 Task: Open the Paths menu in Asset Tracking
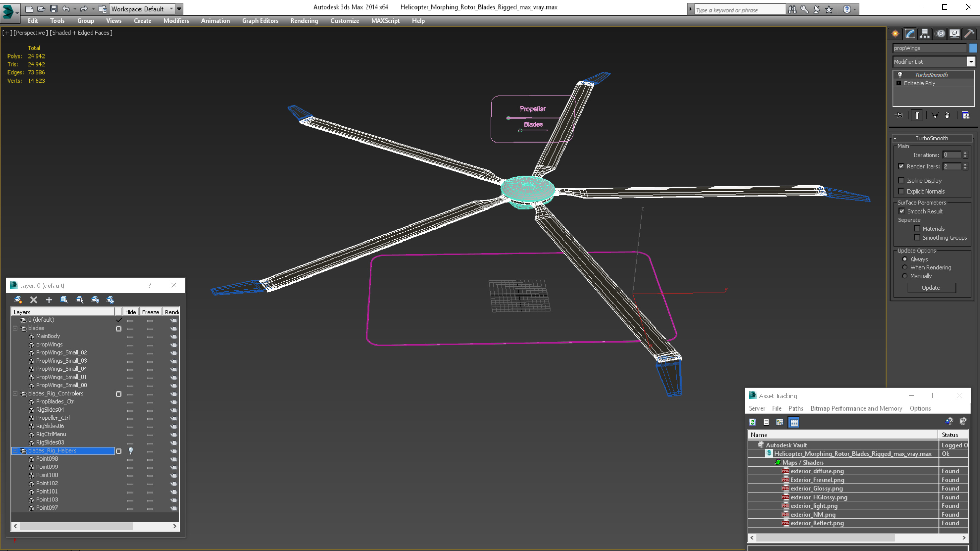tap(796, 408)
